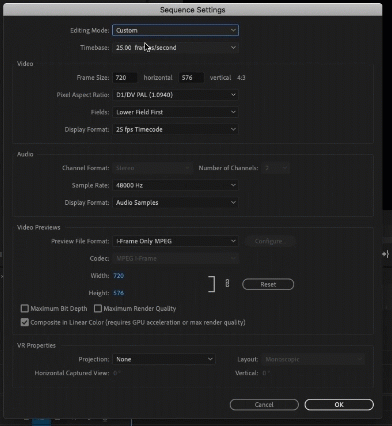Click the snap icon at right edge of timeline
This screenshot has height=426, width=392.
click(386, 254)
